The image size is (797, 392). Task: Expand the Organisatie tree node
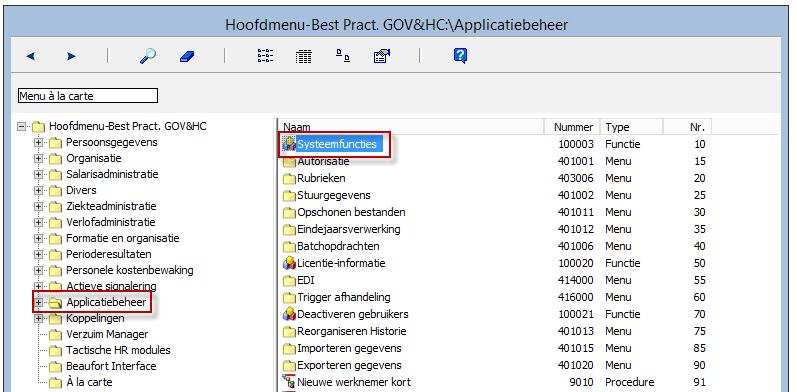38,158
